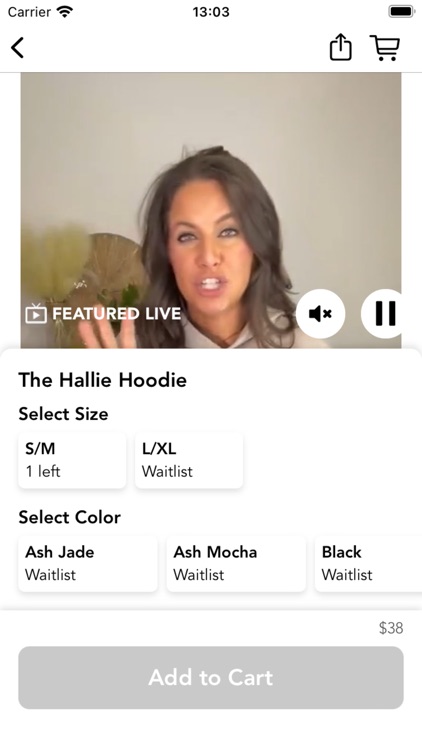This screenshot has height=750, width=422.
Task: Choose the Ash Mocha color
Action: coord(236,563)
